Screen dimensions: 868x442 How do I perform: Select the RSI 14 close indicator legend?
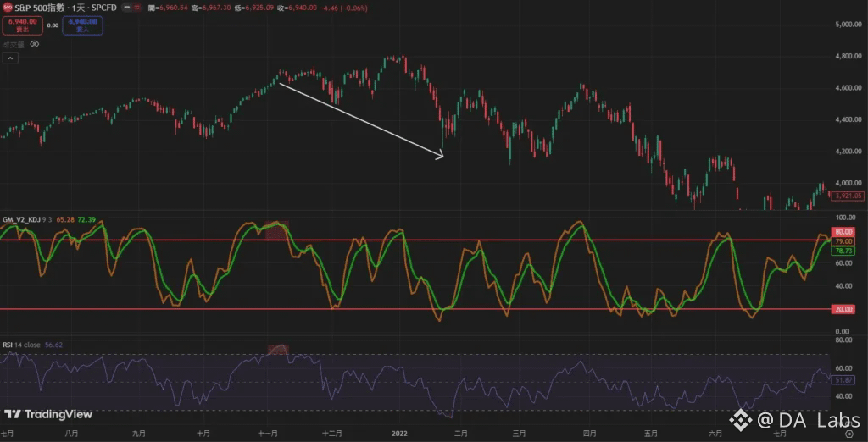pyautogui.click(x=20, y=345)
